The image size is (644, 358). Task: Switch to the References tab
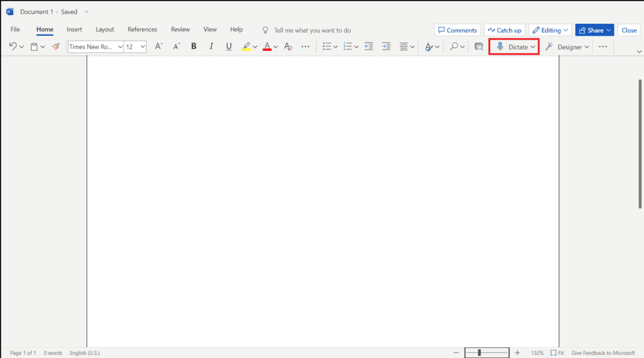(x=142, y=30)
